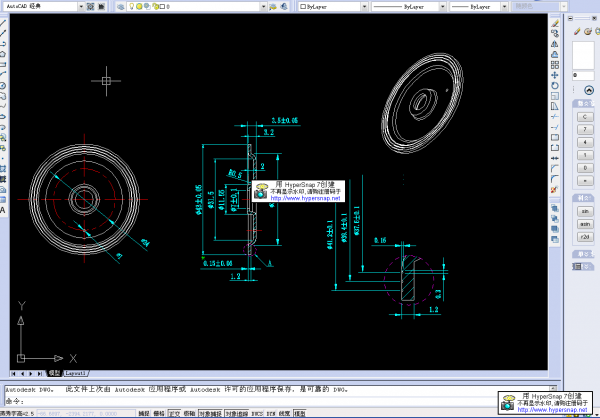600x418 pixels.
Task: Click QuickCalc Clear History icon
Action: (588, 31)
